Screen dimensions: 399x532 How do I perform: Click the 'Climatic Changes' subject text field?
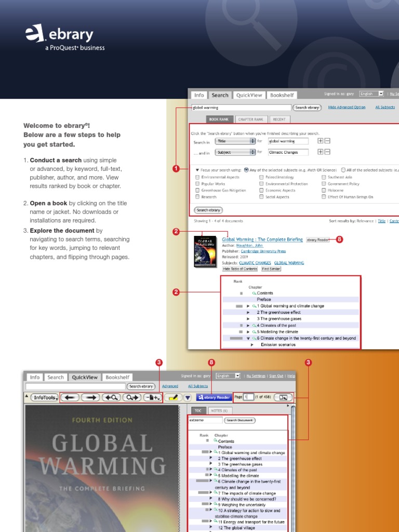click(x=288, y=152)
